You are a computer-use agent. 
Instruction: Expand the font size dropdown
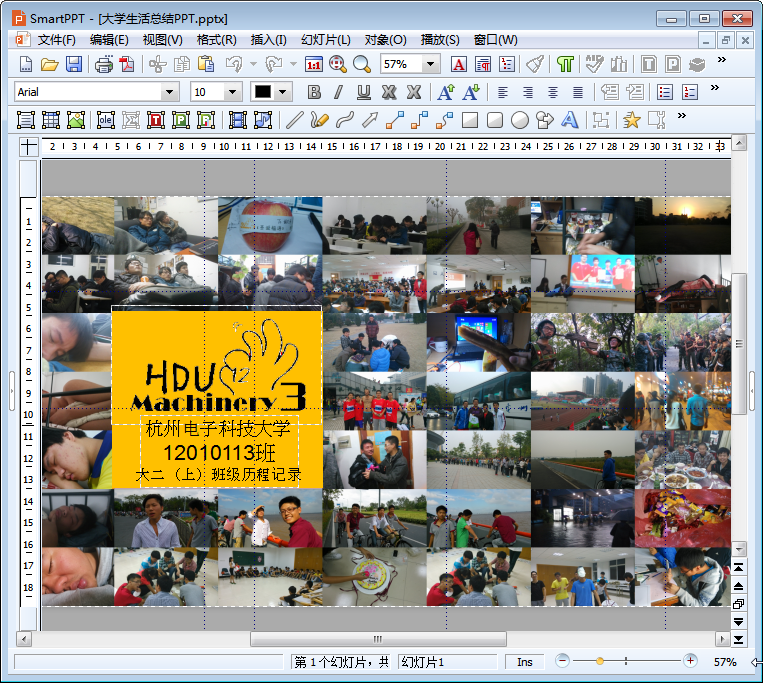tap(233, 92)
